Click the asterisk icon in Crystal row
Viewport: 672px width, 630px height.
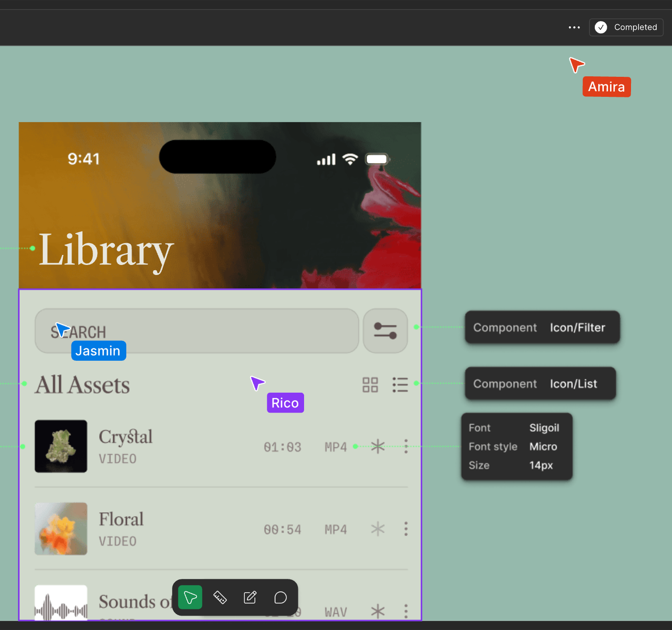[378, 446]
